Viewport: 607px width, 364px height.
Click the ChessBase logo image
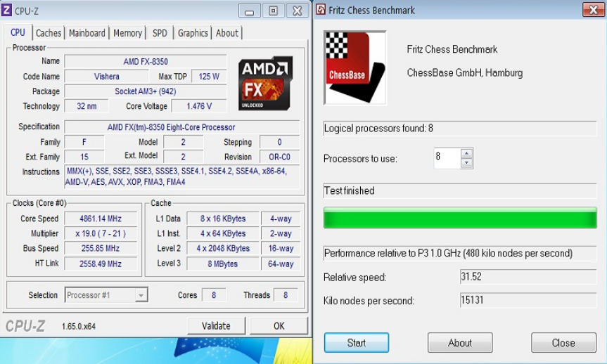[355, 67]
